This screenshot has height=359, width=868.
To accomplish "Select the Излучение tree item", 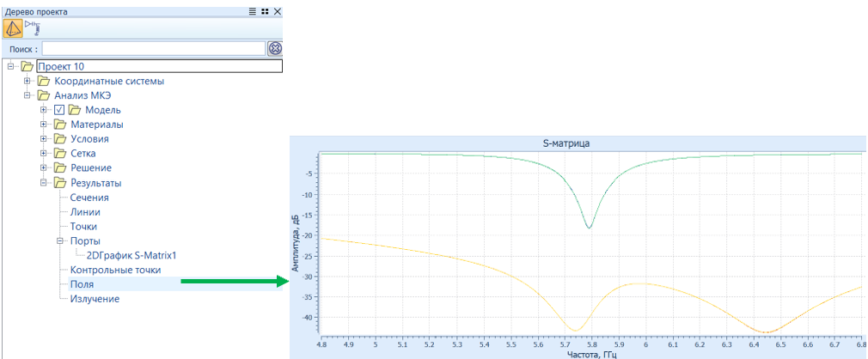I will pos(95,299).
